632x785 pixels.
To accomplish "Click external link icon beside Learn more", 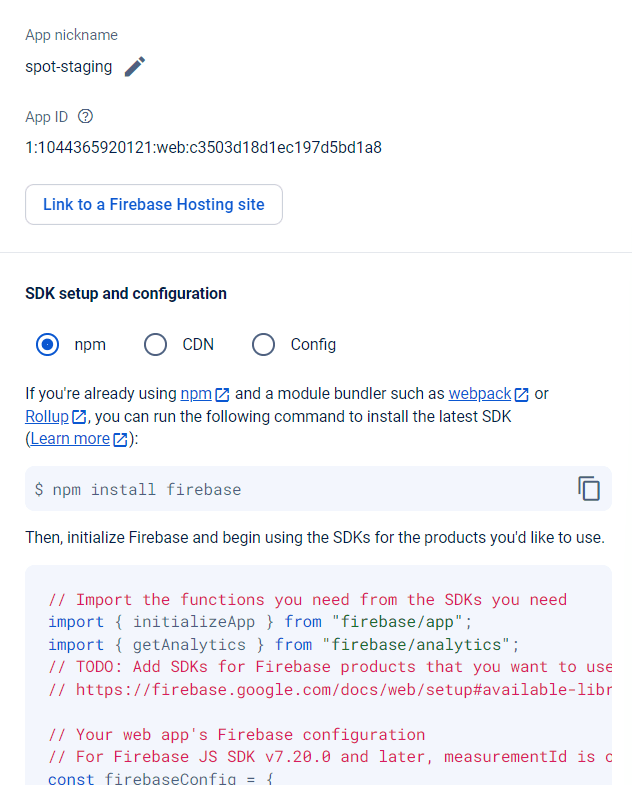I will [120, 439].
